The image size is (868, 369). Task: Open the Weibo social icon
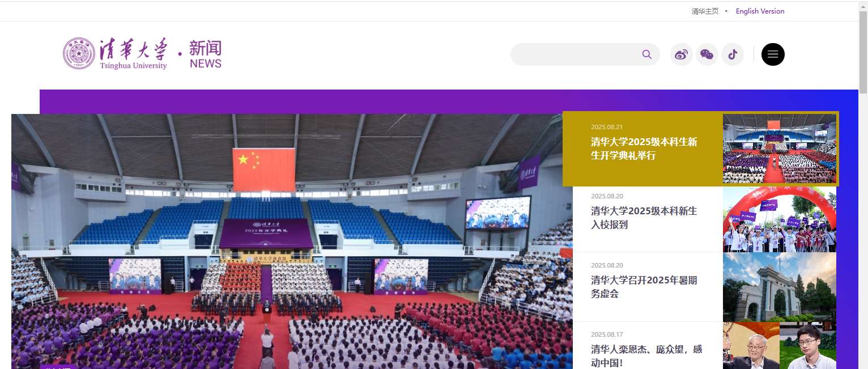click(682, 54)
